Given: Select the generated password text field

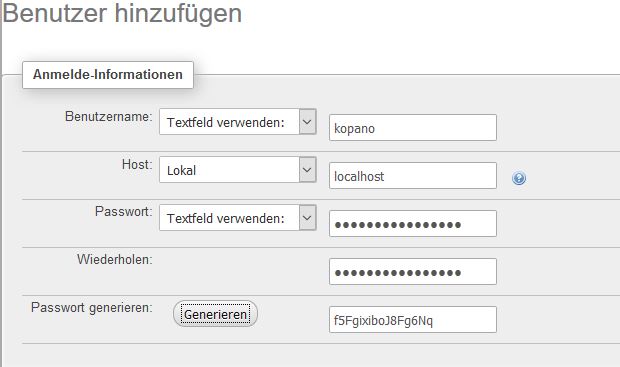Looking at the screenshot, I should (x=413, y=319).
